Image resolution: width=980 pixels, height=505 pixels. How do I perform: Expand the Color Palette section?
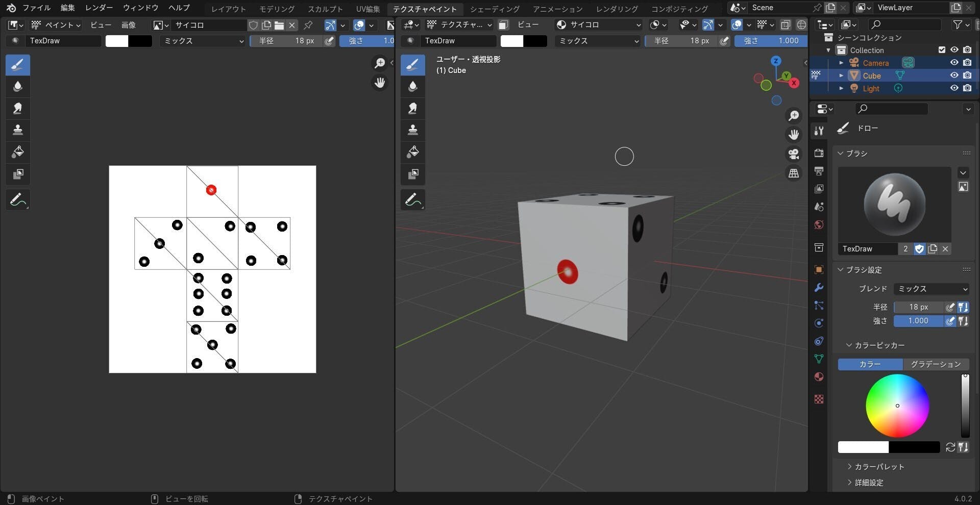(x=878, y=467)
